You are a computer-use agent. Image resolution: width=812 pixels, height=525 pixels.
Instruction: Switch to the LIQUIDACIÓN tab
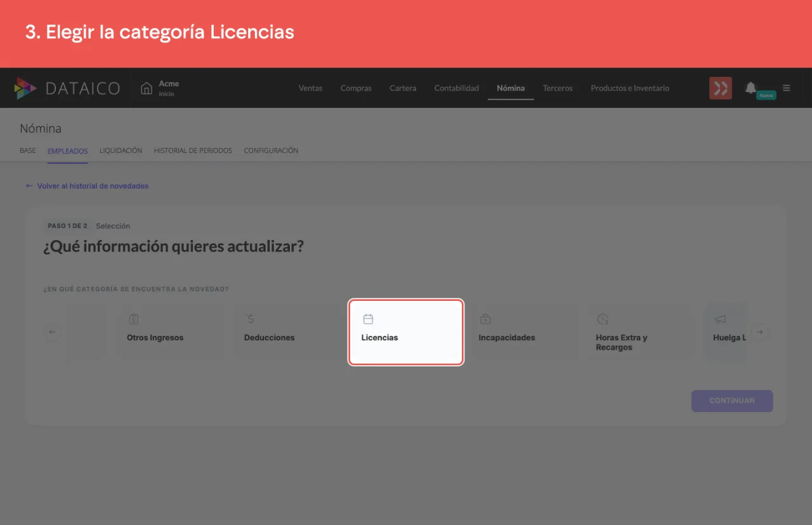pos(121,150)
